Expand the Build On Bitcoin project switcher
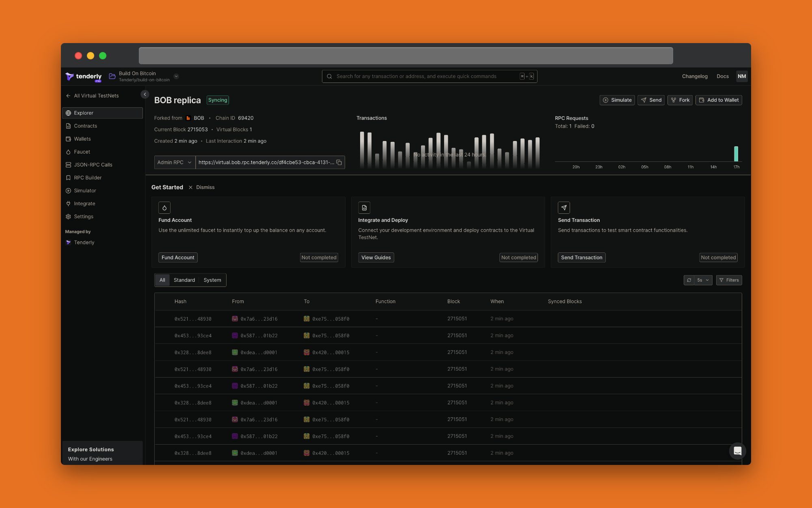Viewport: 812px width, 508px height. (x=176, y=76)
